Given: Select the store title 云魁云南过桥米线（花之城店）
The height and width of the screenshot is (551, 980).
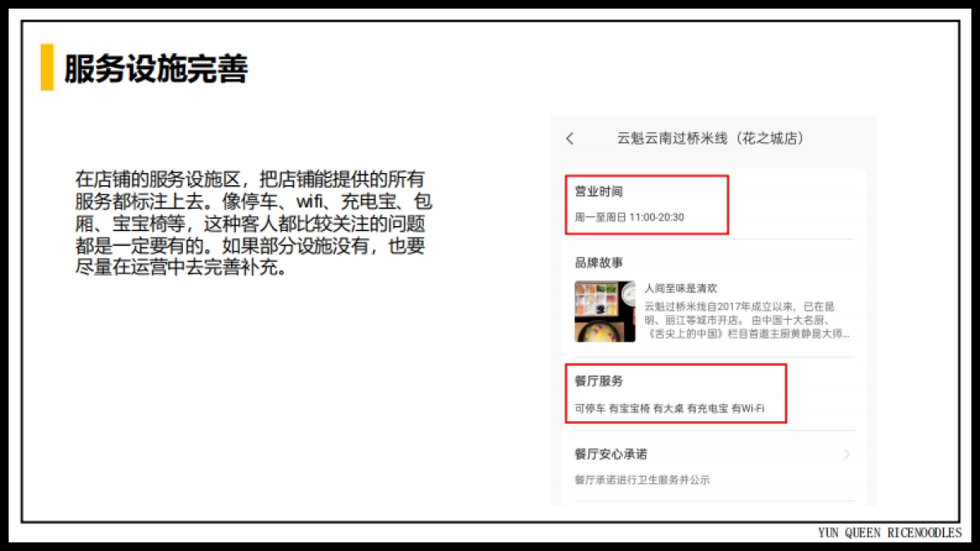Looking at the screenshot, I should click(x=710, y=139).
